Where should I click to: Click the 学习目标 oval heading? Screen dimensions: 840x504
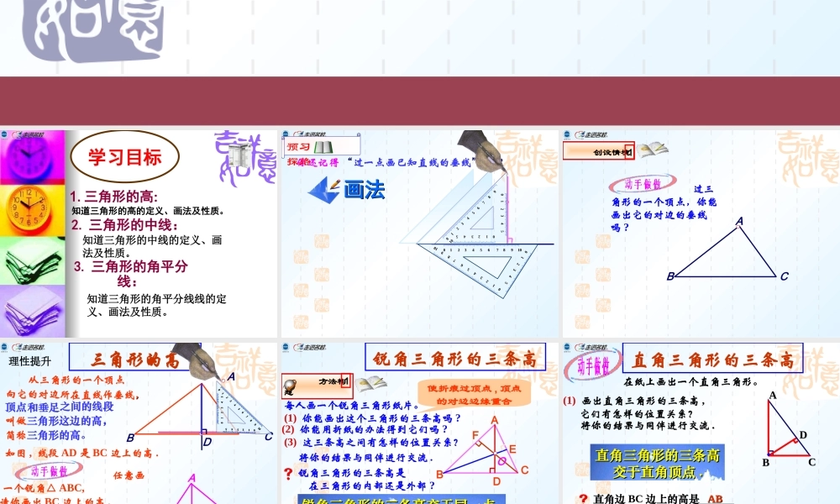pyautogui.click(x=125, y=157)
